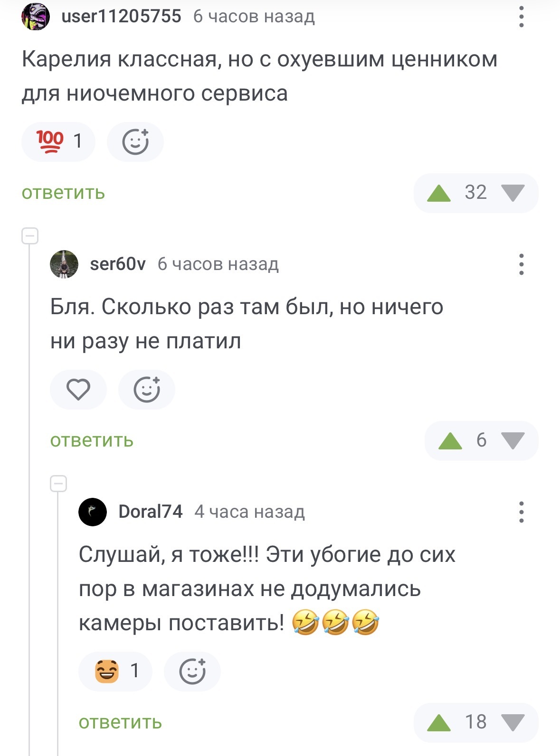This screenshot has width=560, height=756.
Task: Downvote user11205755's comment
Action: click(513, 193)
